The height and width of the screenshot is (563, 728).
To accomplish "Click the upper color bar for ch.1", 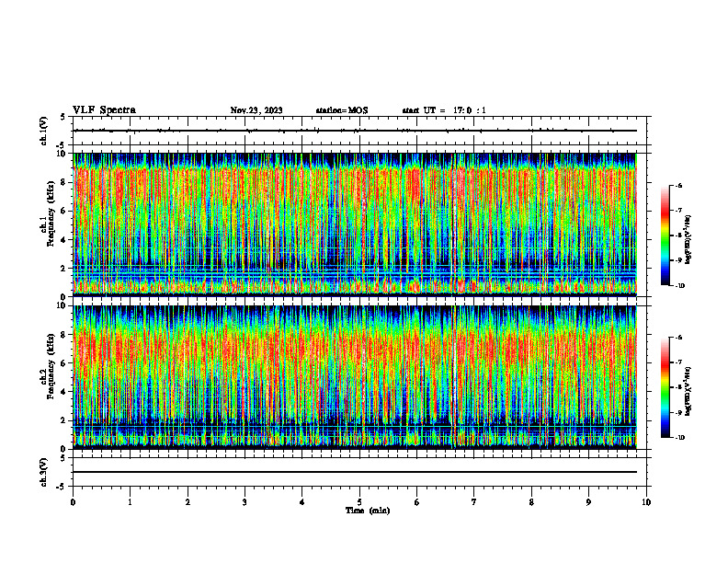I will [665, 236].
